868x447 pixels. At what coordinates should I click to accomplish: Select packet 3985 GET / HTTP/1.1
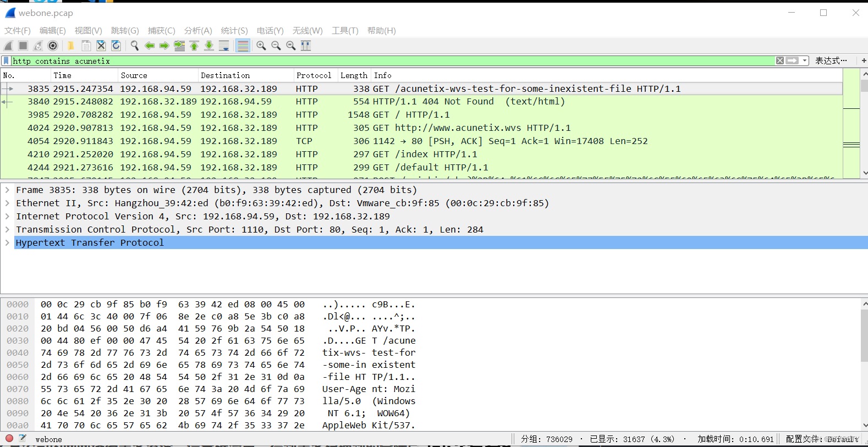421,115
